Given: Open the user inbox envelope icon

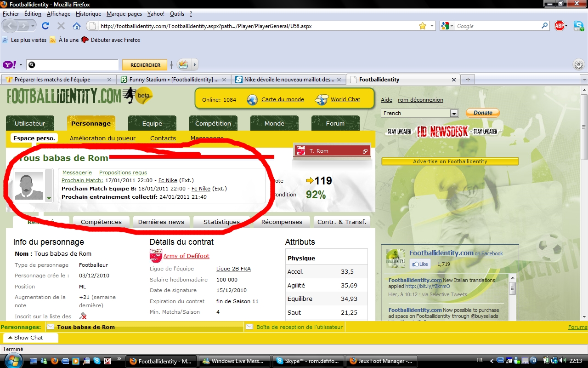Looking at the screenshot, I should pyautogui.click(x=249, y=327).
